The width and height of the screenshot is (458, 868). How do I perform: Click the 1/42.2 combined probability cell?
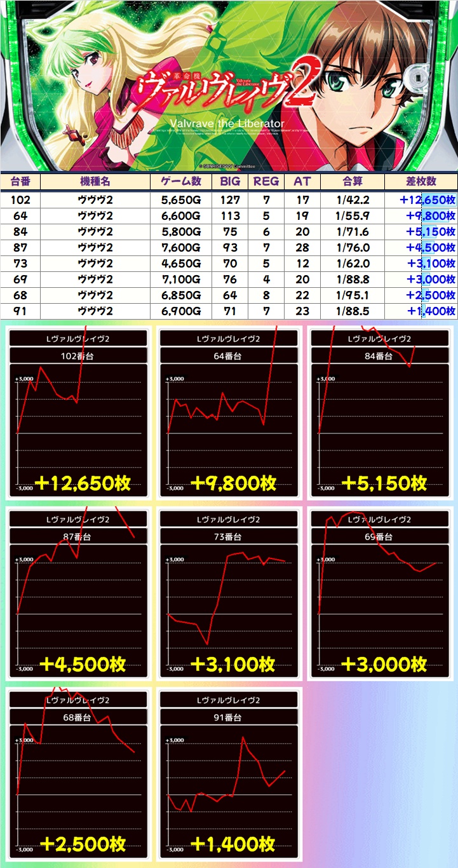coord(352,200)
